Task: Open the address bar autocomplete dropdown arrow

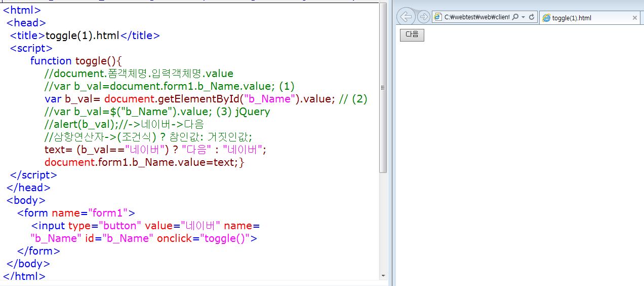Action: tap(523, 17)
